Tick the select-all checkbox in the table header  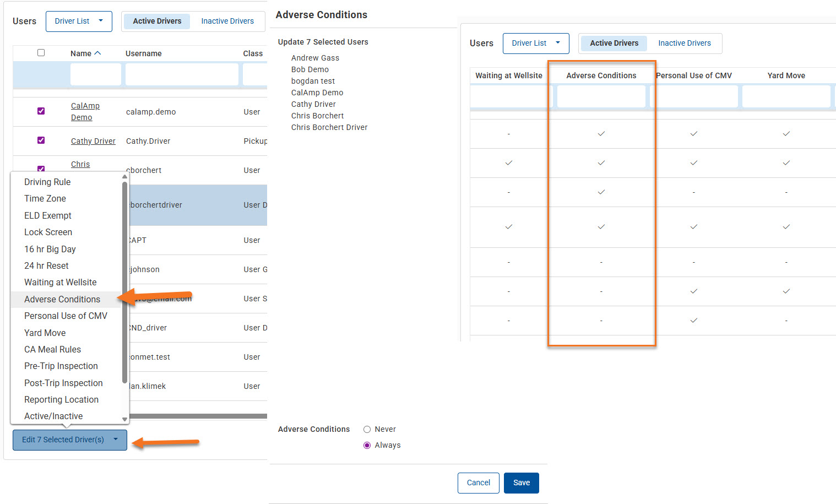[x=41, y=53]
